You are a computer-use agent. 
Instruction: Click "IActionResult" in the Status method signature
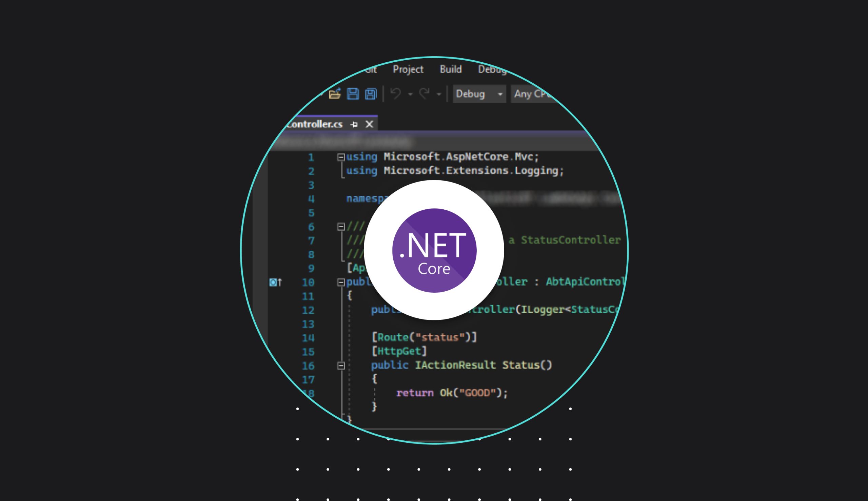[455, 365]
